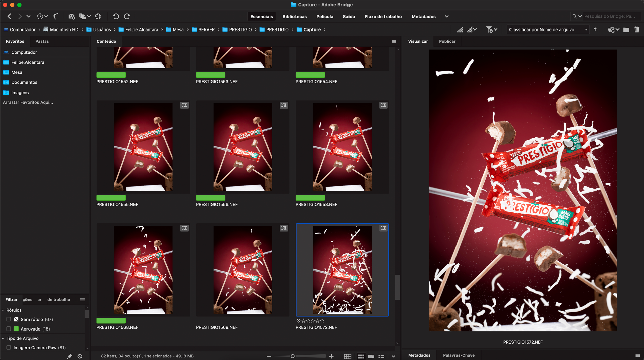The image size is (644, 360).
Task: Open in Camera Raw aperture icon
Action: [x=98, y=16]
